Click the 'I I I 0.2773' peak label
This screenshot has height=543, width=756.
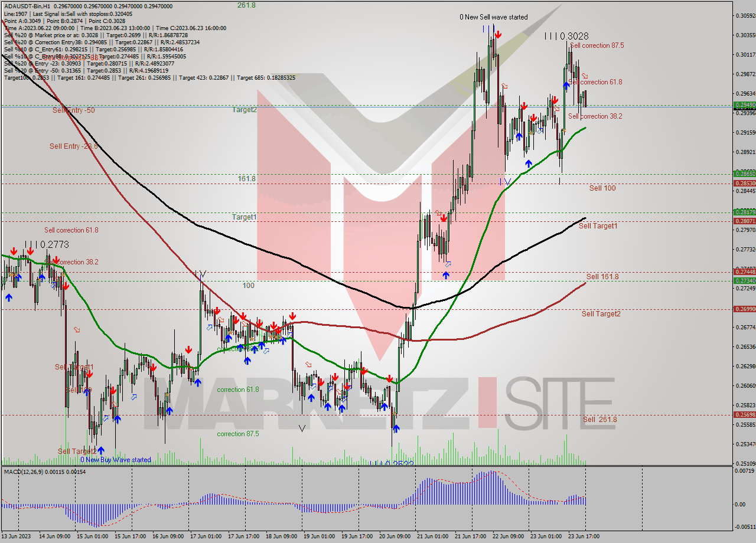[x=47, y=244]
